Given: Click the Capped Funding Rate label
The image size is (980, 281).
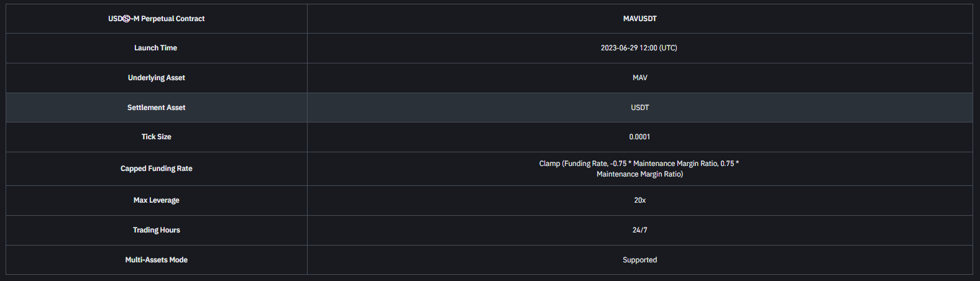Looking at the screenshot, I should pos(157,168).
